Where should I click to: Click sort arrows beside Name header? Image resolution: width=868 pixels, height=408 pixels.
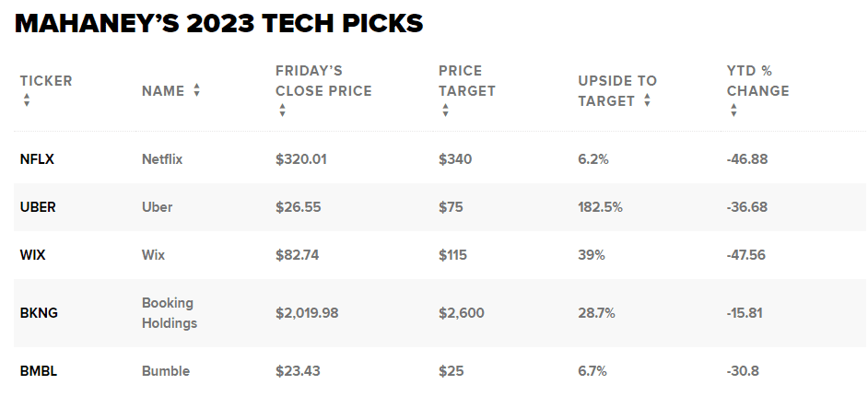pyautogui.click(x=196, y=90)
